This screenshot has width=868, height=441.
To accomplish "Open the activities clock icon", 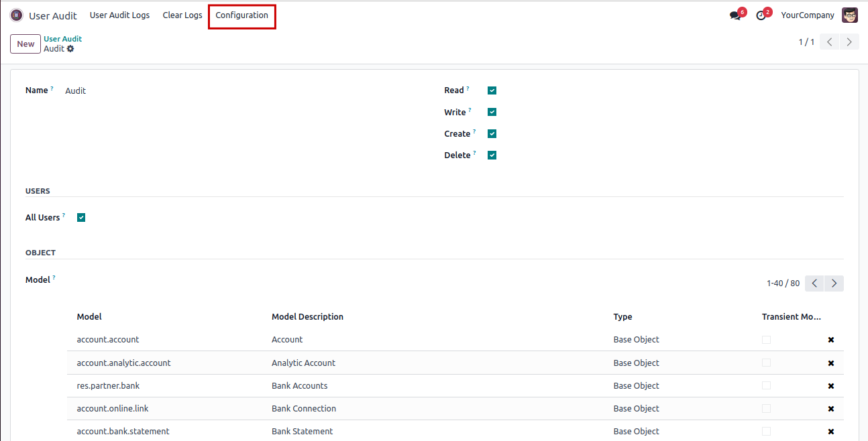I will 761,15.
